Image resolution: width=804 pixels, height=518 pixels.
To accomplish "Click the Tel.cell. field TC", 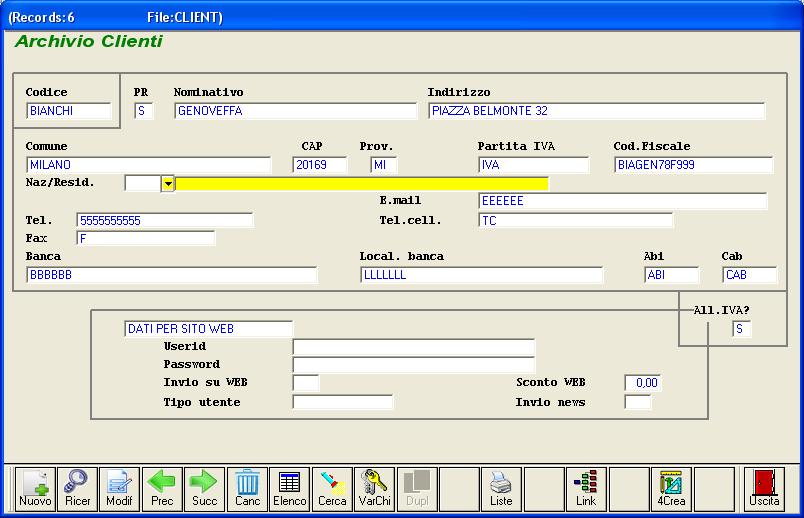I will (x=575, y=221).
